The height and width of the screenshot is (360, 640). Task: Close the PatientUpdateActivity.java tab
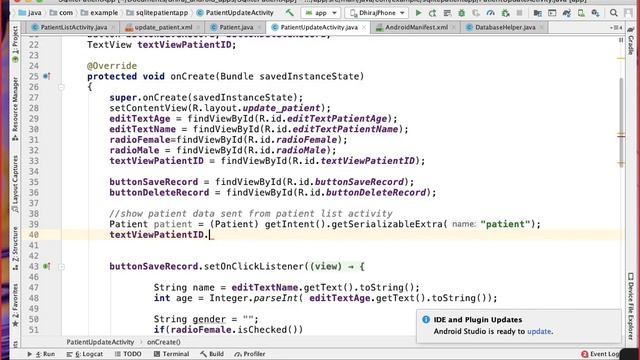pyautogui.click(x=364, y=27)
